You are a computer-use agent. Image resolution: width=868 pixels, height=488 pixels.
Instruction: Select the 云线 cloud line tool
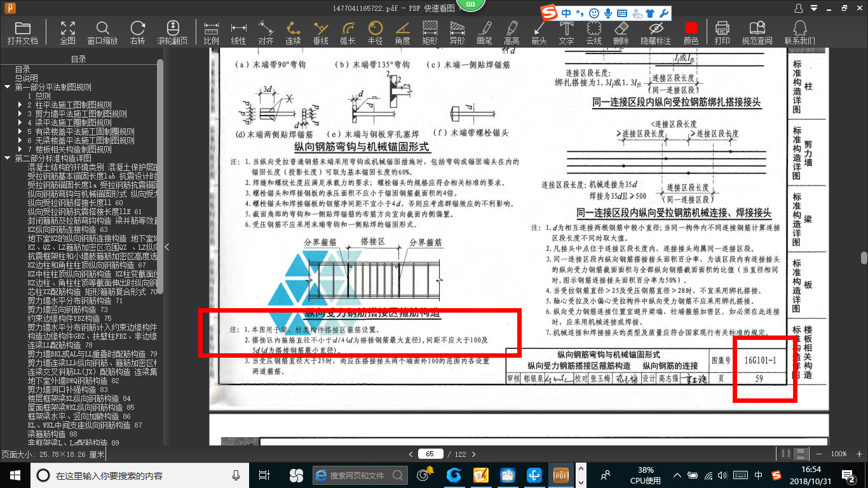point(593,33)
